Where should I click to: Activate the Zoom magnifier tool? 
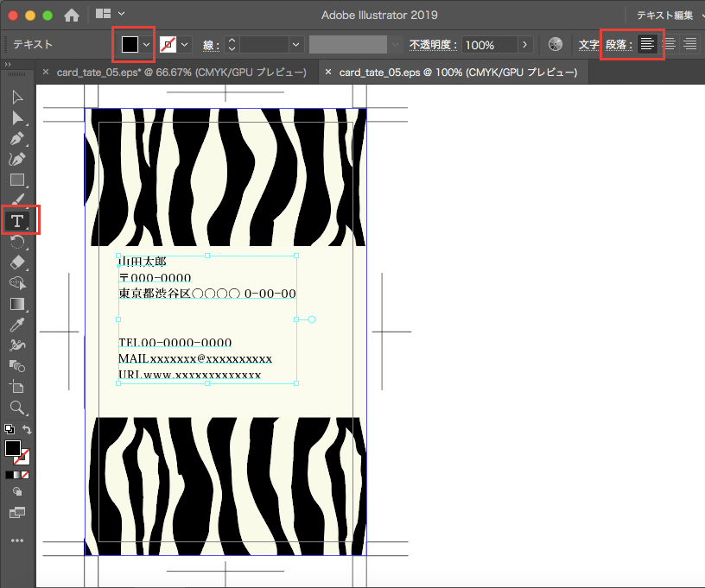click(16, 407)
